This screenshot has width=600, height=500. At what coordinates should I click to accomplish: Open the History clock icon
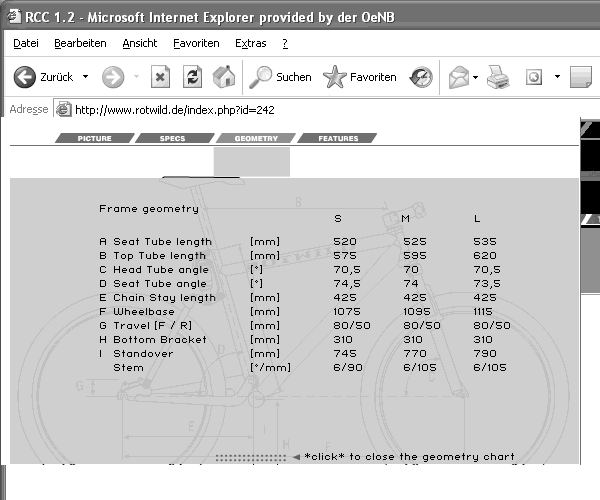[421, 77]
